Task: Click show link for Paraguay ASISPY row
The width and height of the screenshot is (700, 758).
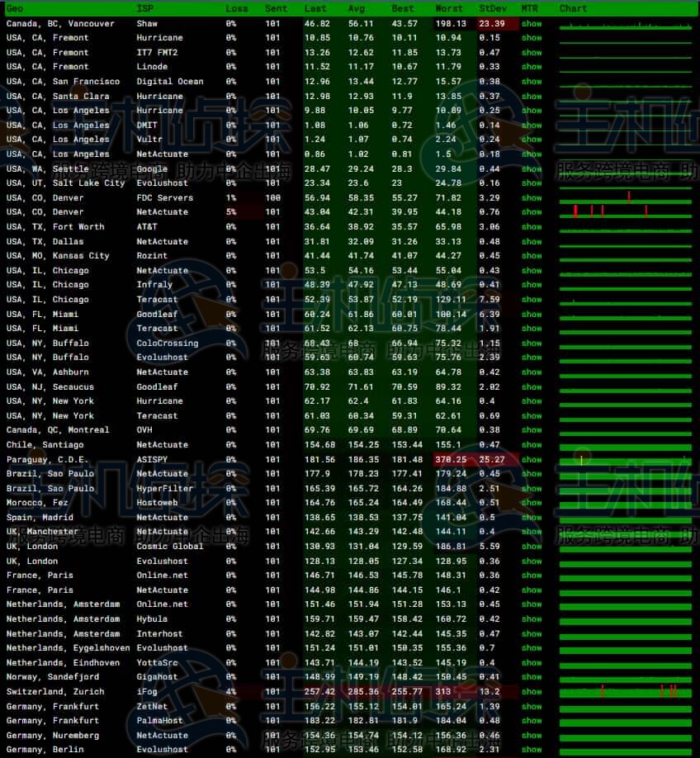Action: point(532,460)
